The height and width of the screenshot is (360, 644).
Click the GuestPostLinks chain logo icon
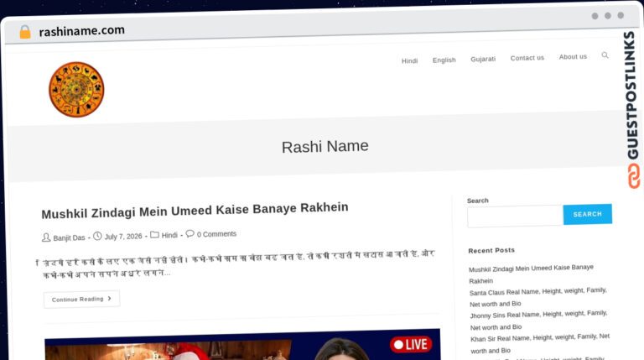pyautogui.click(x=633, y=176)
